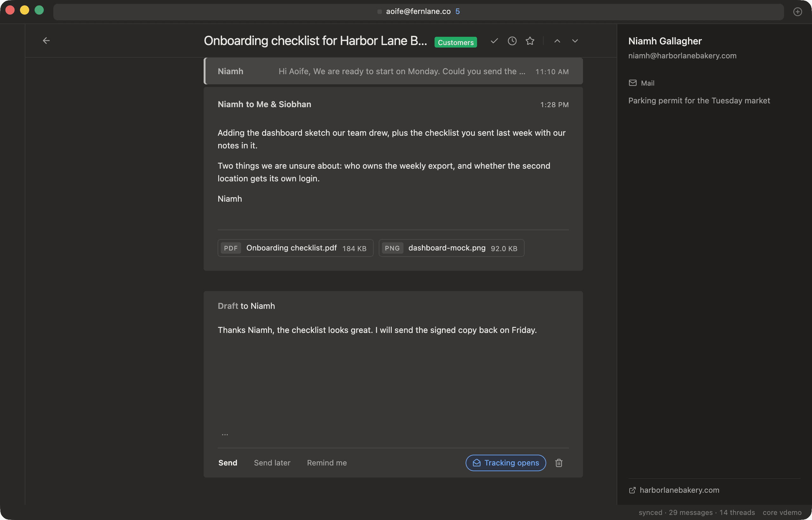Viewport: 812px width, 520px height.
Task: Click into the draft reply body text
Action: coord(377,330)
